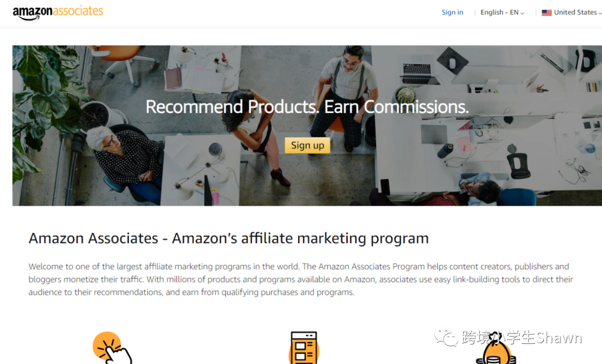The height and width of the screenshot is (364, 602).
Task: Click the word associates in the logo
Action: 78,11
